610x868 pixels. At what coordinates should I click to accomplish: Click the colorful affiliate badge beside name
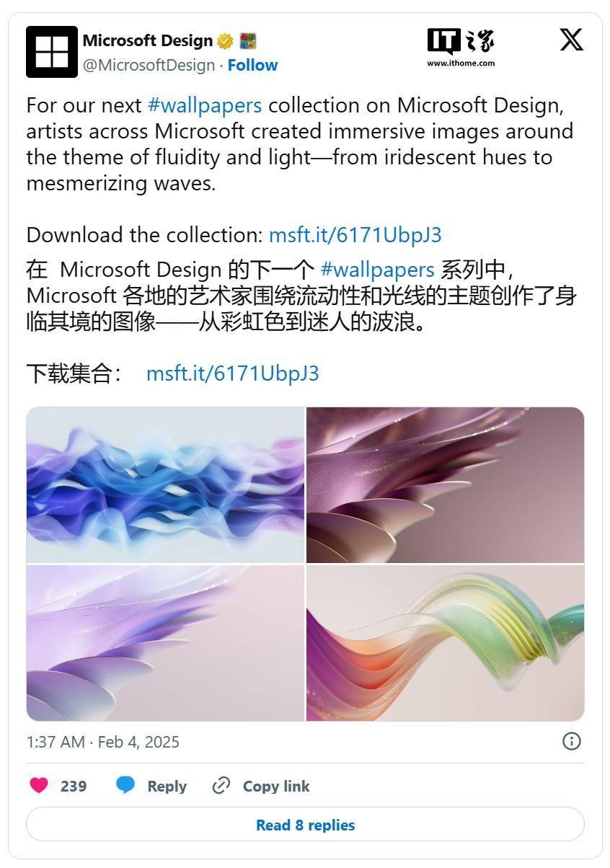tap(248, 40)
